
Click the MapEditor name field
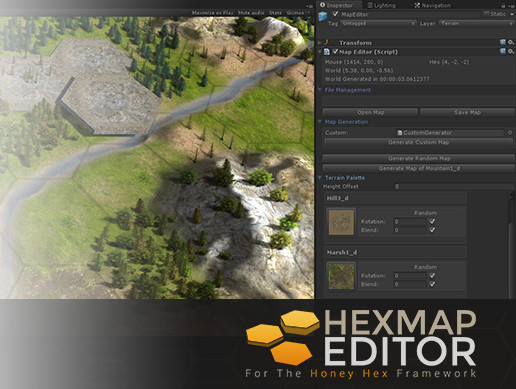[x=410, y=14]
